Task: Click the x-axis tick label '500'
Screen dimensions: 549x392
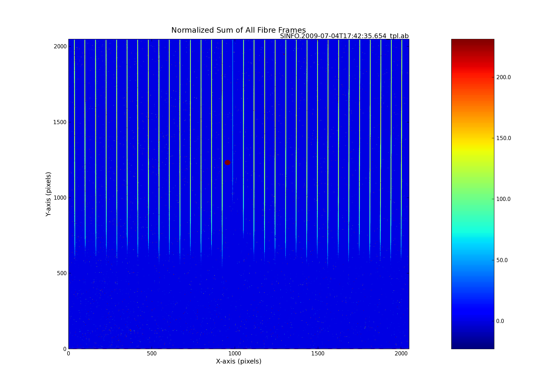Action: pos(152,354)
